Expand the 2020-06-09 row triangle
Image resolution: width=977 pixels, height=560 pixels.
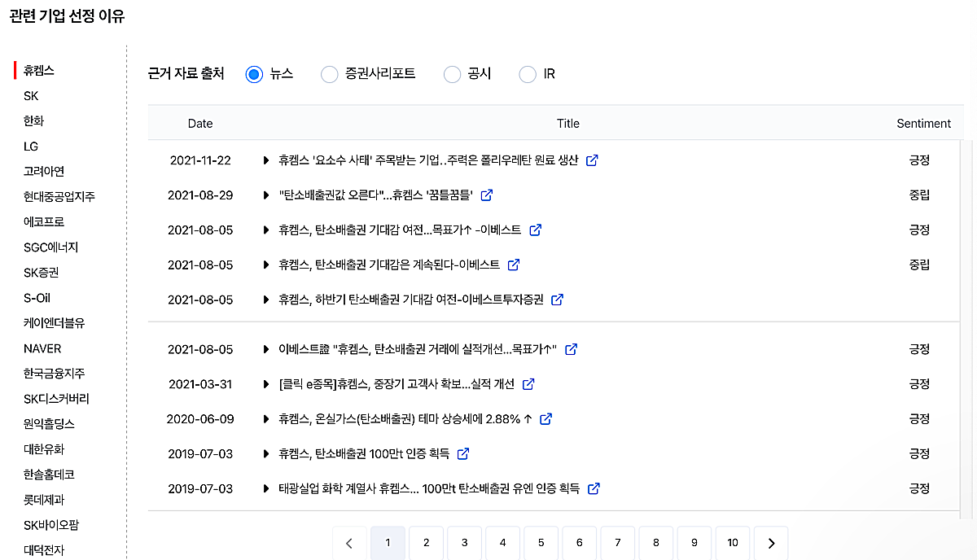(x=265, y=419)
